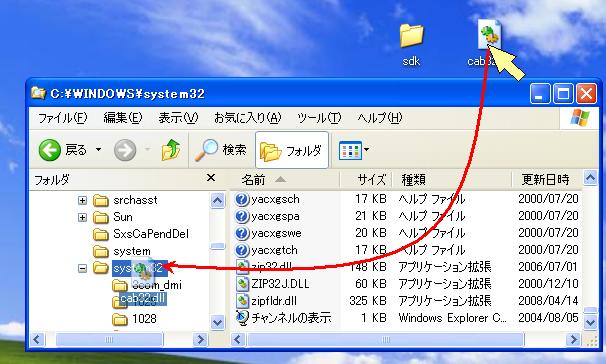Click the title bar folder icon
606x364 pixels.
[38, 93]
